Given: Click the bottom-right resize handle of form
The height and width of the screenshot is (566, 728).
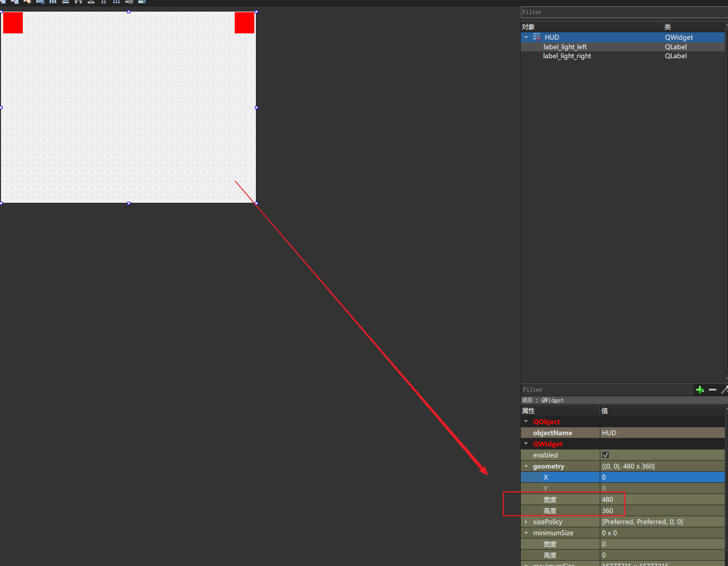Looking at the screenshot, I should [x=256, y=203].
